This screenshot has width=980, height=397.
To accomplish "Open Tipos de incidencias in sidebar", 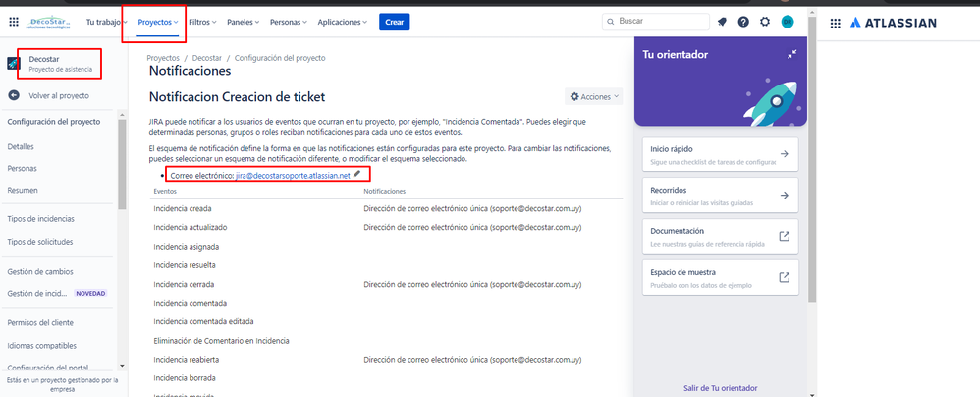I will point(40,219).
